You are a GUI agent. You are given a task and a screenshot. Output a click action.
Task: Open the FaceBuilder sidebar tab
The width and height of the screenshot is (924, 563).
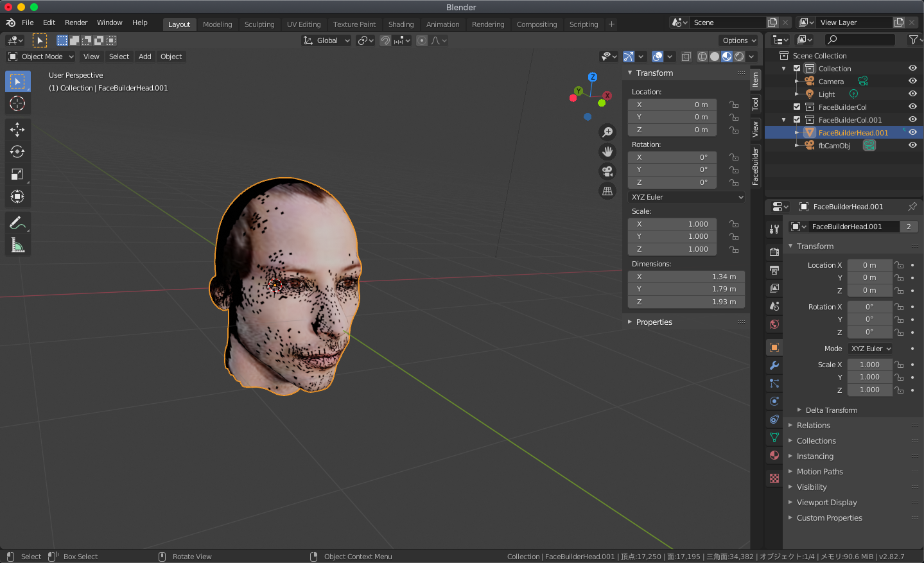pos(756,166)
